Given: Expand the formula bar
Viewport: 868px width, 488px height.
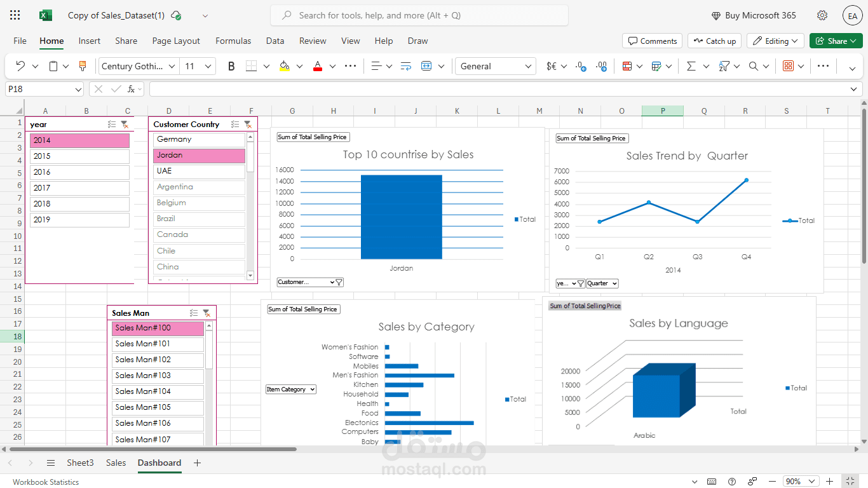Looking at the screenshot, I should pos(855,89).
